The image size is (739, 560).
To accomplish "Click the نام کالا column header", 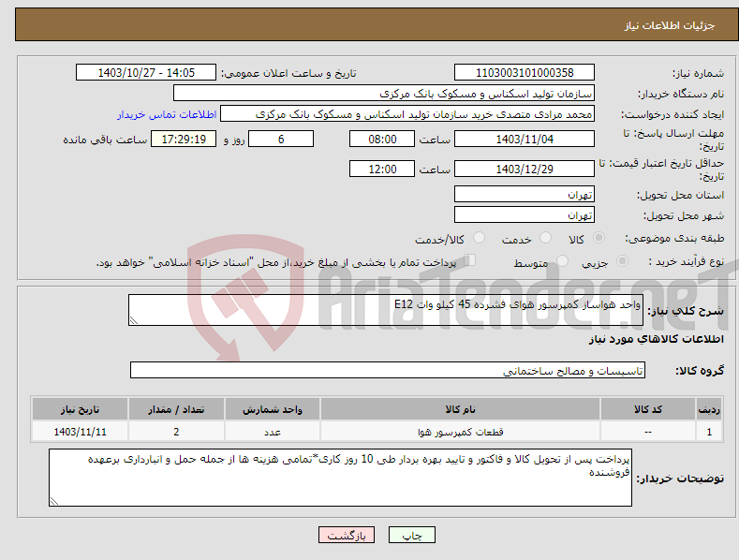I will [460, 409].
